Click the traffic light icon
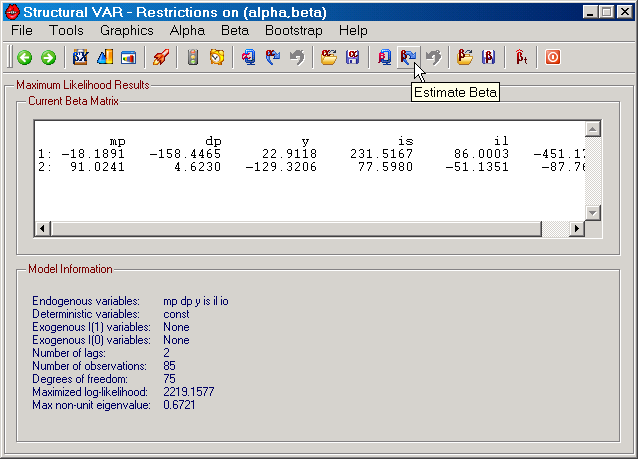Image resolution: width=638 pixels, height=459 pixels. (193, 57)
